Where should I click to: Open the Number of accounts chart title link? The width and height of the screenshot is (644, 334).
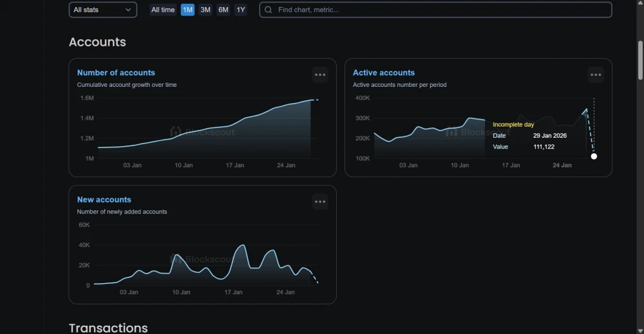116,73
